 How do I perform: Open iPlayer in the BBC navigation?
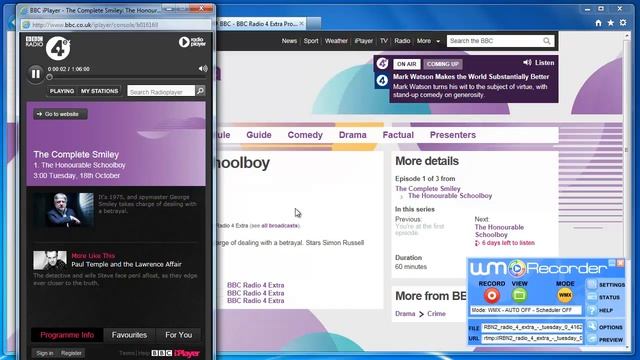[x=363, y=41]
